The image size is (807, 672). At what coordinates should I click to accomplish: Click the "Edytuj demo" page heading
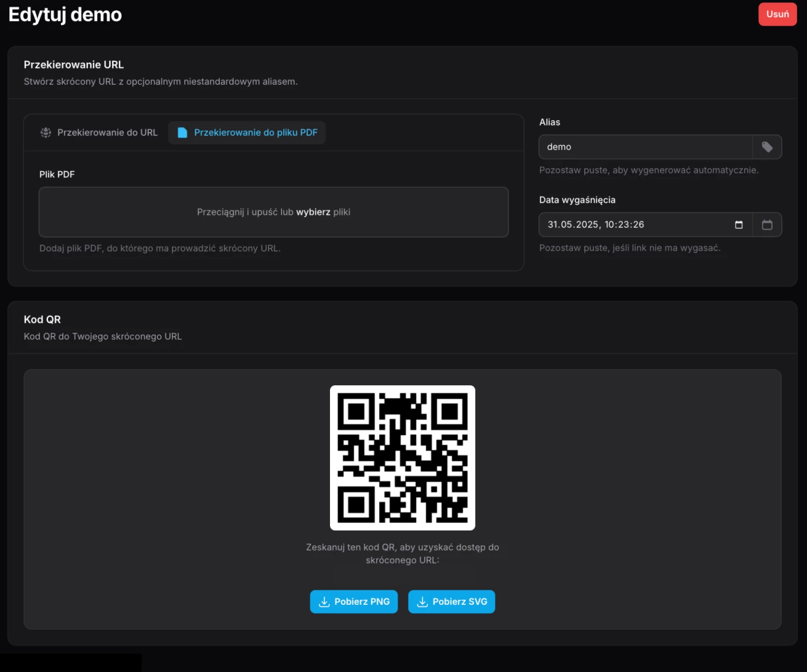pyautogui.click(x=65, y=14)
